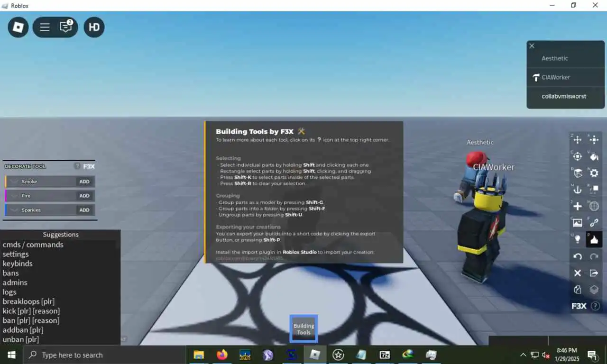Viewport: 607px width, 364px height.
Task: Select player CIAWorker in player list
Action: (565, 77)
